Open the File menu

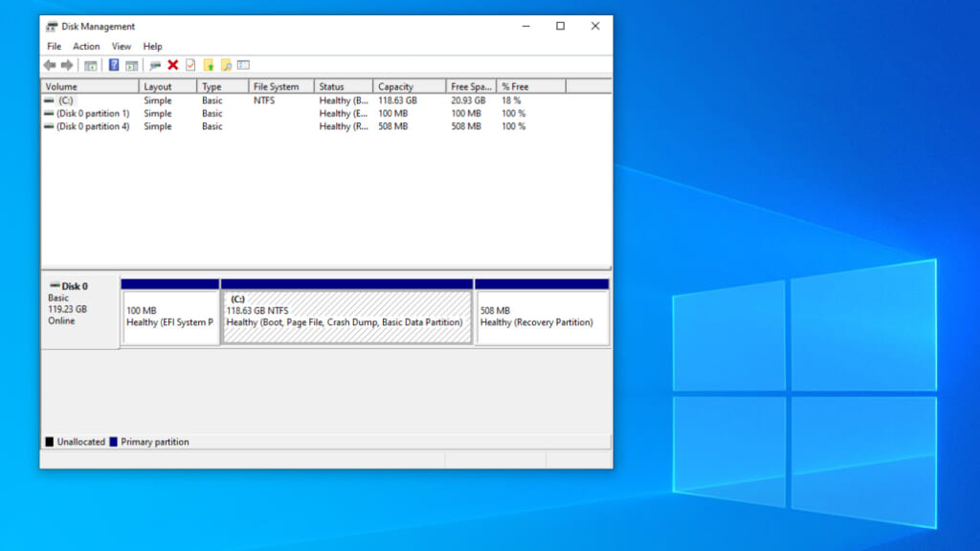[55, 46]
